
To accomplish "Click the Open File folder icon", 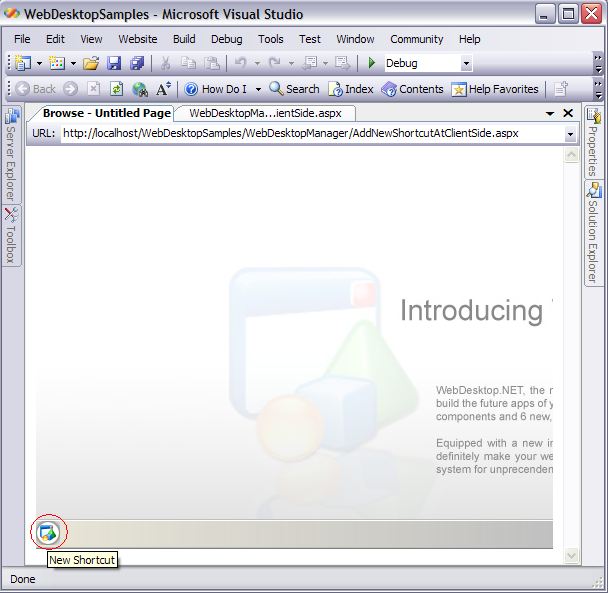I will (x=91, y=63).
